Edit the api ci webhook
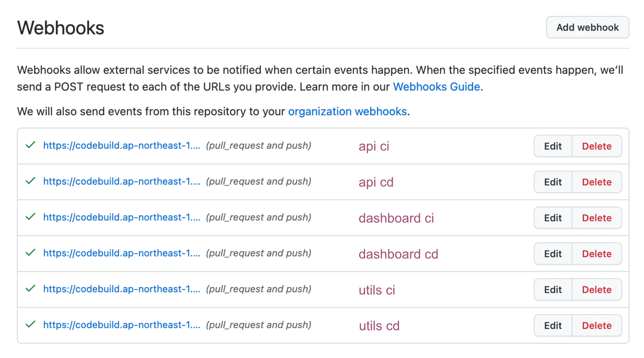The height and width of the screenshot is (358, 644). pyautogui.click(x=553, y=146)
